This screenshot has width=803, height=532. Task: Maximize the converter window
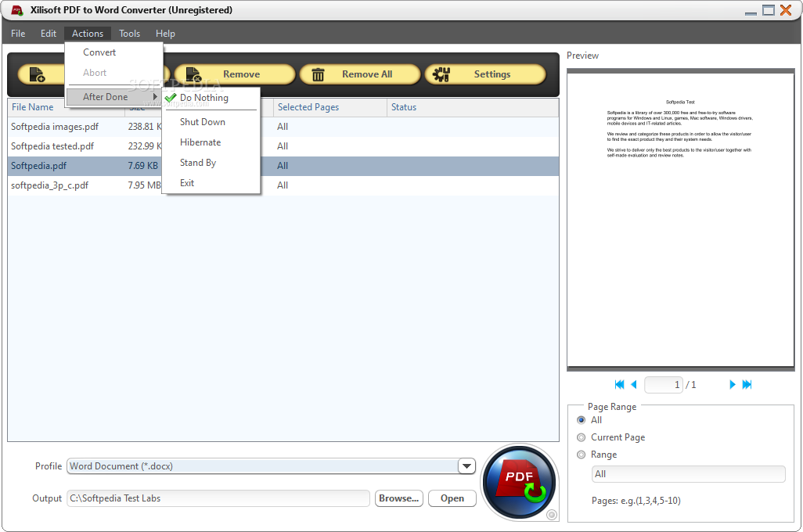point(769,10)
